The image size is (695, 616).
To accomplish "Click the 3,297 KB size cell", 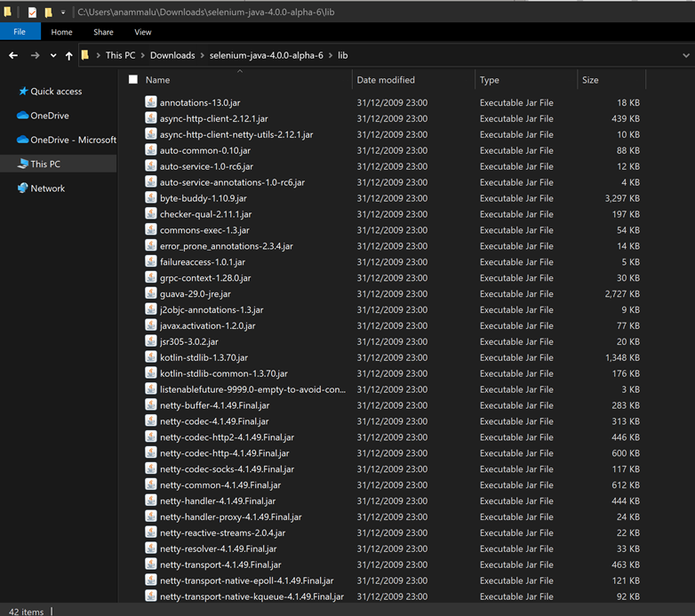I will (622, 198).
